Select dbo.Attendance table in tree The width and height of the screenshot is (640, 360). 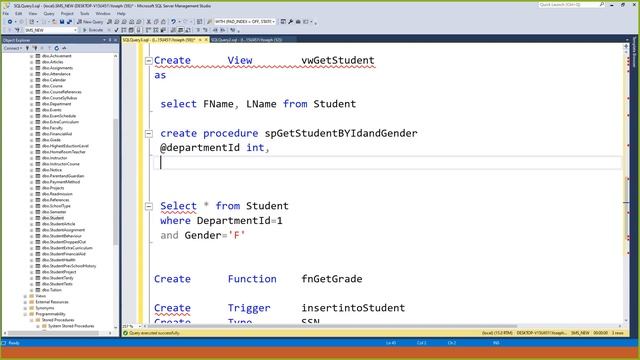coord(56,74)
